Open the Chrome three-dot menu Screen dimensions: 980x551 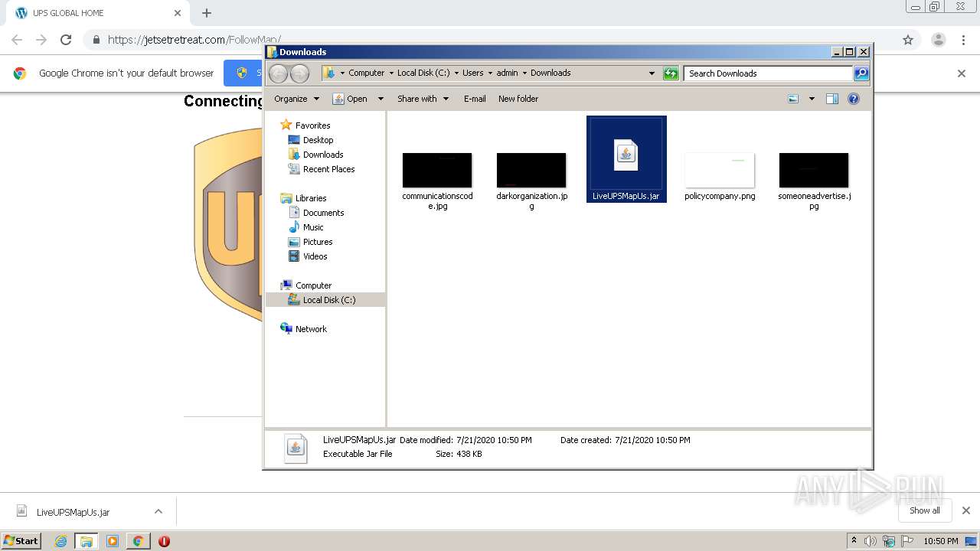click(x=963, y=40)
